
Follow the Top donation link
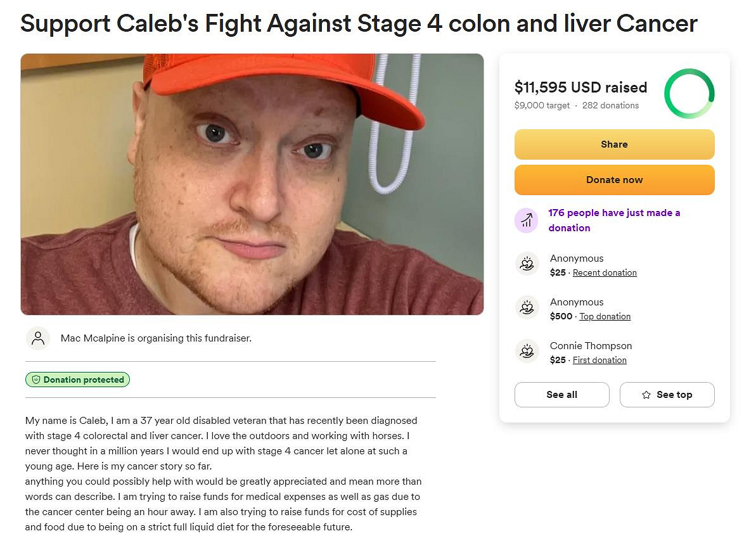pos(605,317)
